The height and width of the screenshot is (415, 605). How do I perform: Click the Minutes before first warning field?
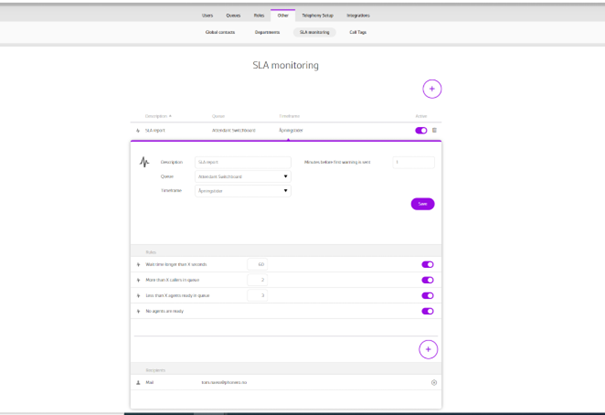pos(414,162)
